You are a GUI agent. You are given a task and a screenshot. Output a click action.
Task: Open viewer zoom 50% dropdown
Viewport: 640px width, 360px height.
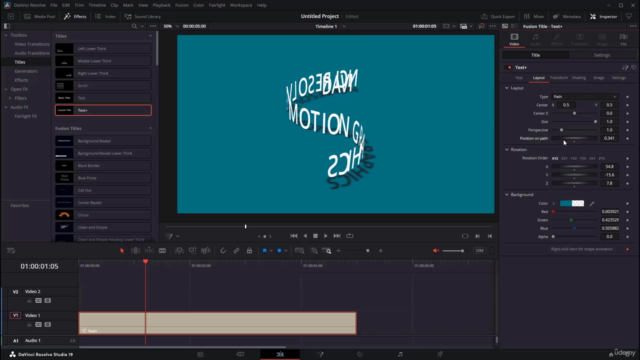(171, 26)
